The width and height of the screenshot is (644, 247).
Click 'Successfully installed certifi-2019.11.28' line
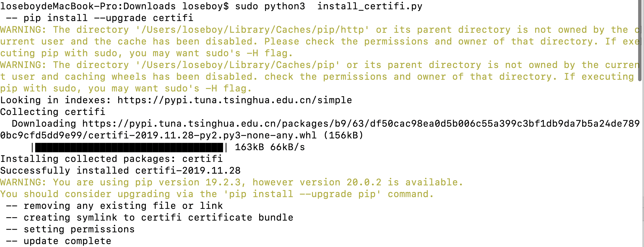(120, 171)
